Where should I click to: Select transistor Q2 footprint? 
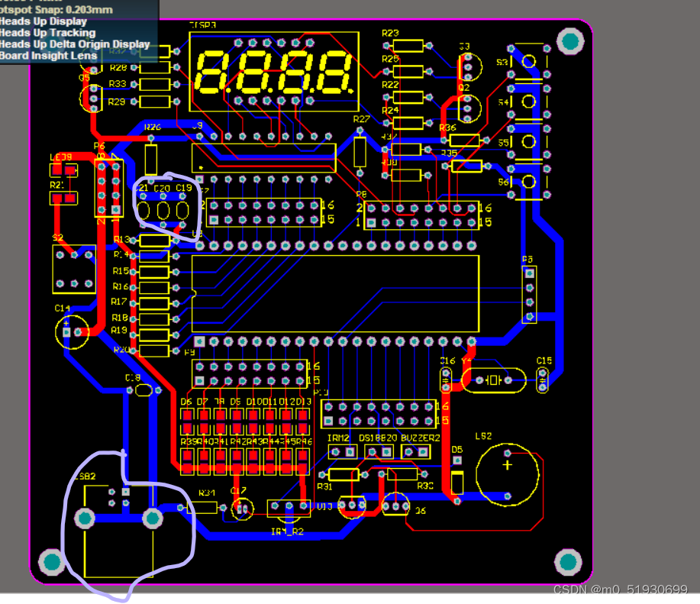click(469, 108)
